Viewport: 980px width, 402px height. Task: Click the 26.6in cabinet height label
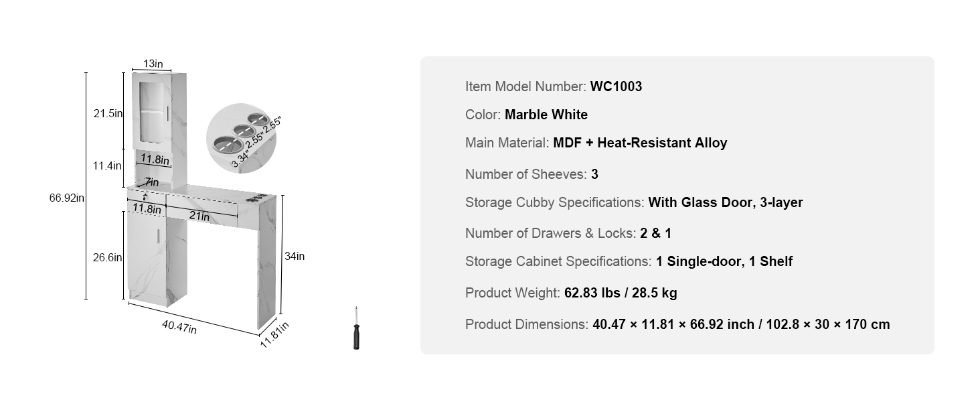click(108, 257)
